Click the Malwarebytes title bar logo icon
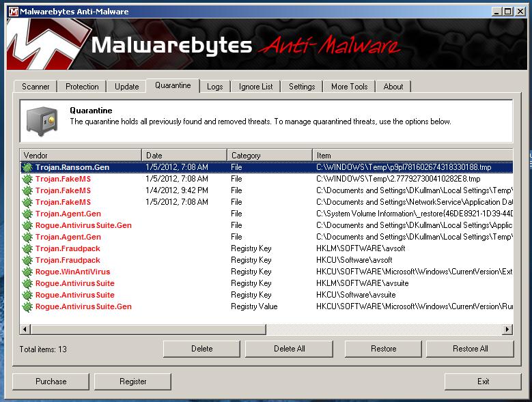Viewport: 532px width, 402px height. [x=14, y=12]
